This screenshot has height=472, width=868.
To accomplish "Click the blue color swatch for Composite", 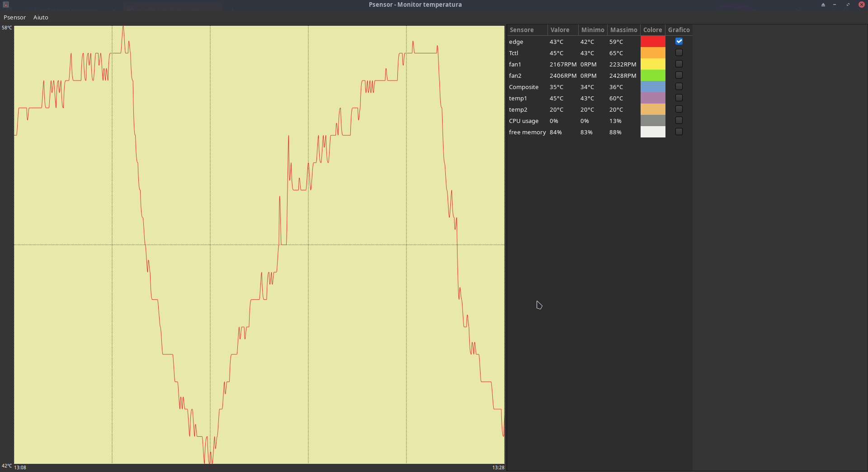I will pos(653,86).
